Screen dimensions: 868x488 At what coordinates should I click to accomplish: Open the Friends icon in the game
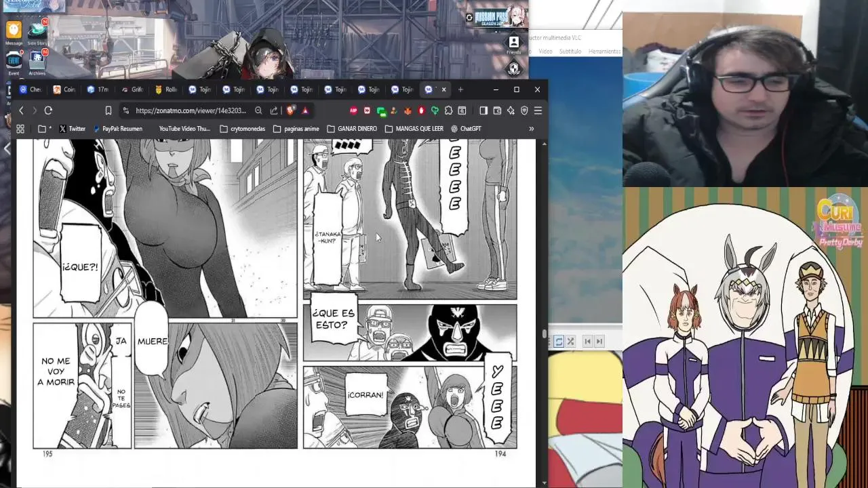tap(513, 45)
